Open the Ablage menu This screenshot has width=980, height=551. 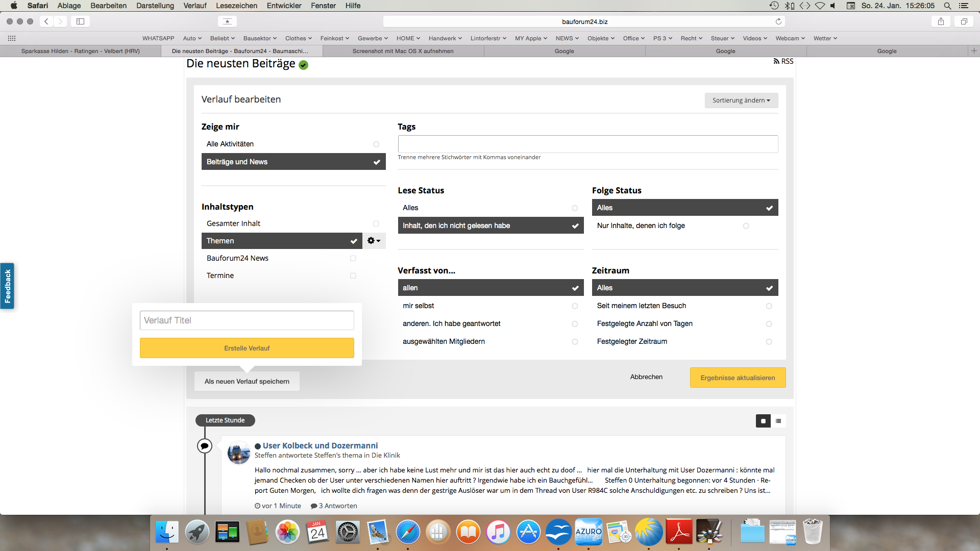tap(69, 6)
